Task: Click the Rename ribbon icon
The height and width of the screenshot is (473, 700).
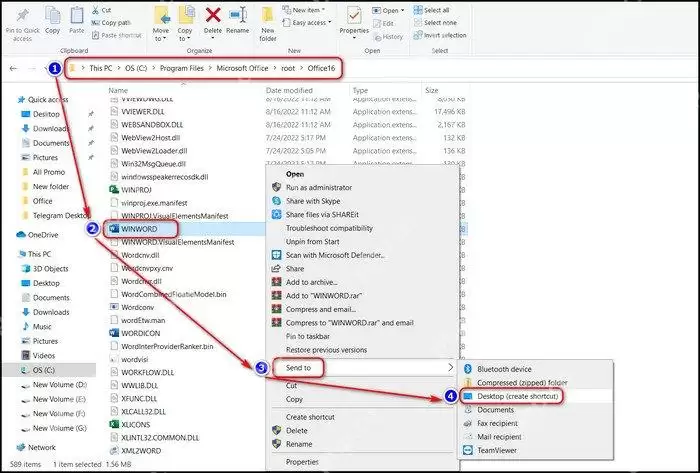Action: point(238,16)
